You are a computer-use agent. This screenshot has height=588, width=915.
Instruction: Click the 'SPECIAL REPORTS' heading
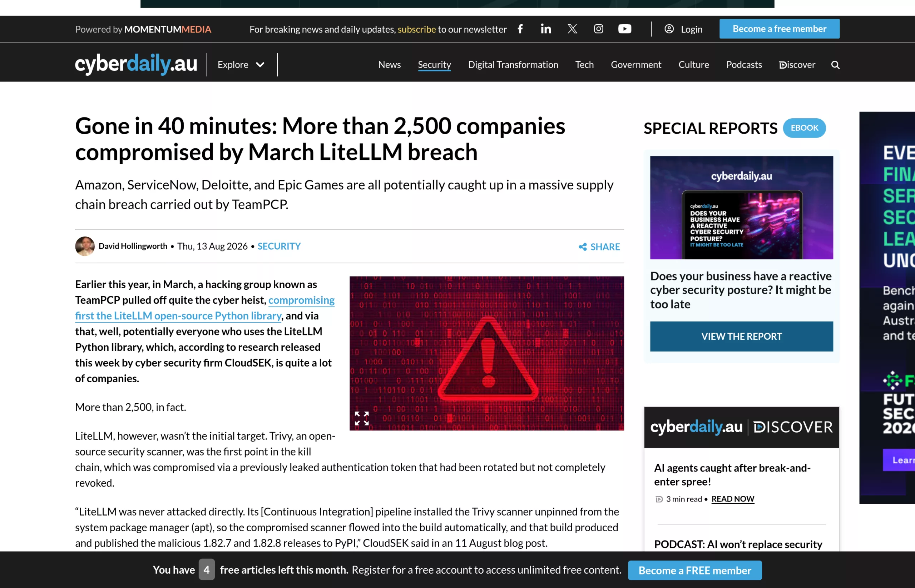click(710, 128)
